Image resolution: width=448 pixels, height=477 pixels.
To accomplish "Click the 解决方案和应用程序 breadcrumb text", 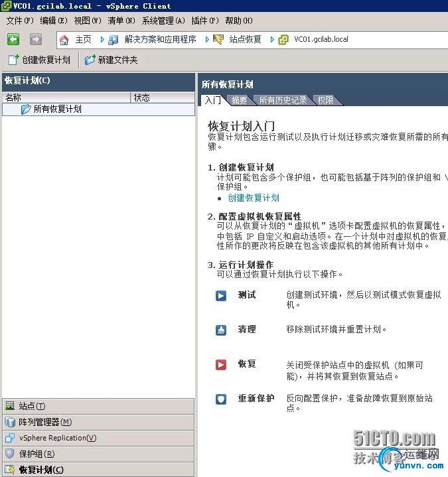I will pyautogui.click(x=160, y=40).
